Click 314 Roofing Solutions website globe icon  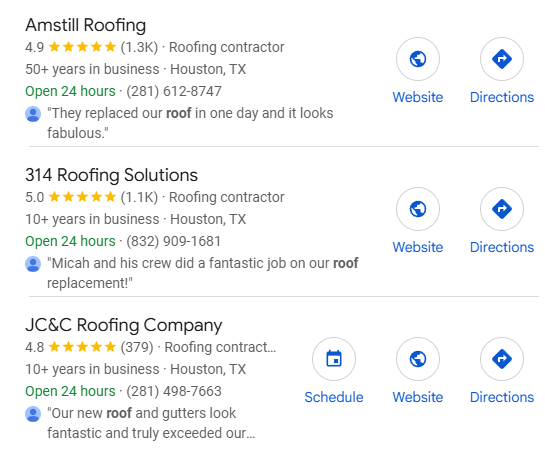click(x=418, y=209)
